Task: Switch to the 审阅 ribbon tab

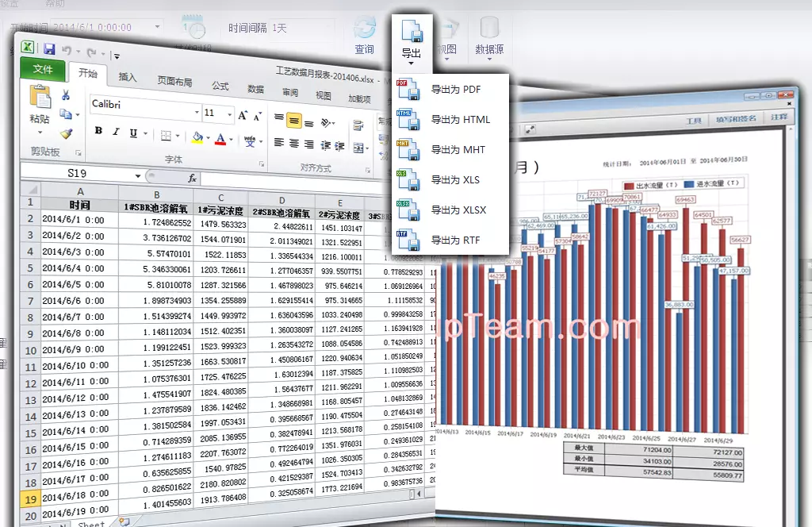Action: coord(290,92)
